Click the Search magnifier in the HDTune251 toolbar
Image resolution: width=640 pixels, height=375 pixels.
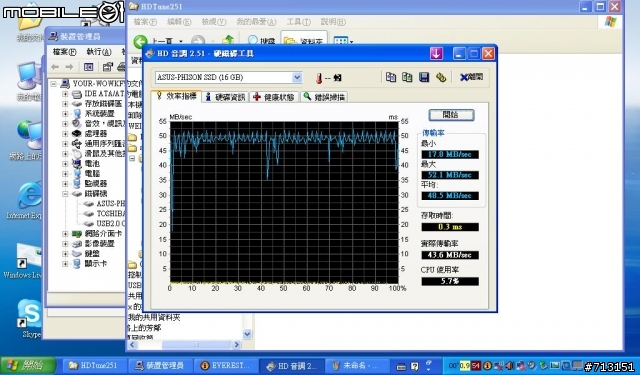(253, 40)
